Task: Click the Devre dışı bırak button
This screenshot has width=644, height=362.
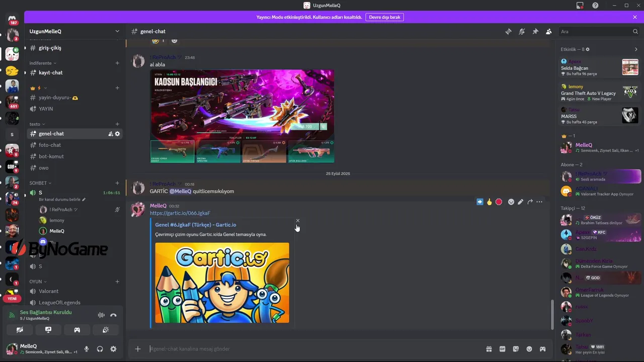Action: coord(384,17)
